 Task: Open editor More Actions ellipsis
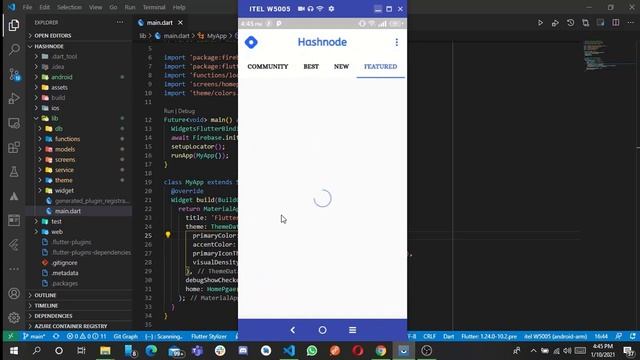(631, 23)
